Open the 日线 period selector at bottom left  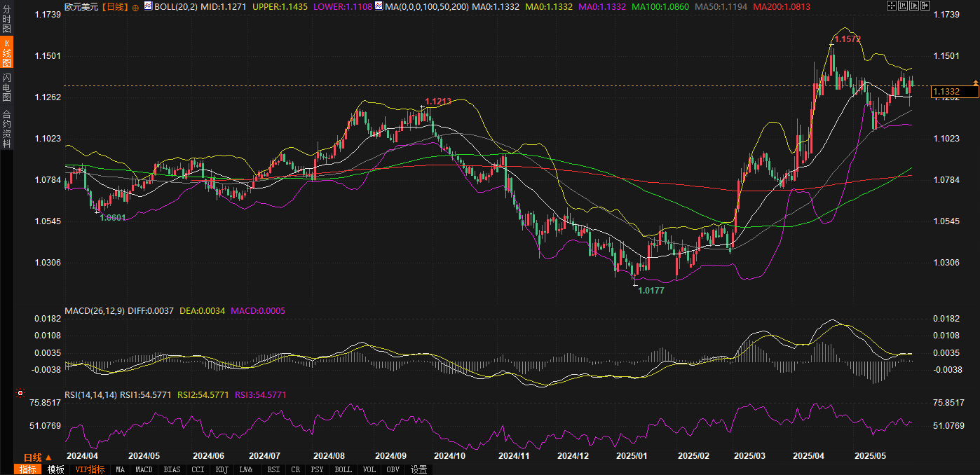[x=37, y=457]
